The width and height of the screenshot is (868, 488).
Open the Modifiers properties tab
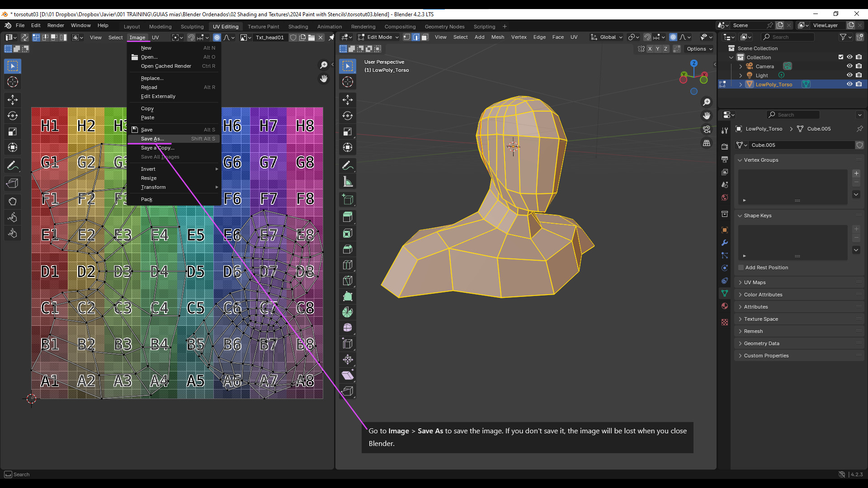(725, 243)
